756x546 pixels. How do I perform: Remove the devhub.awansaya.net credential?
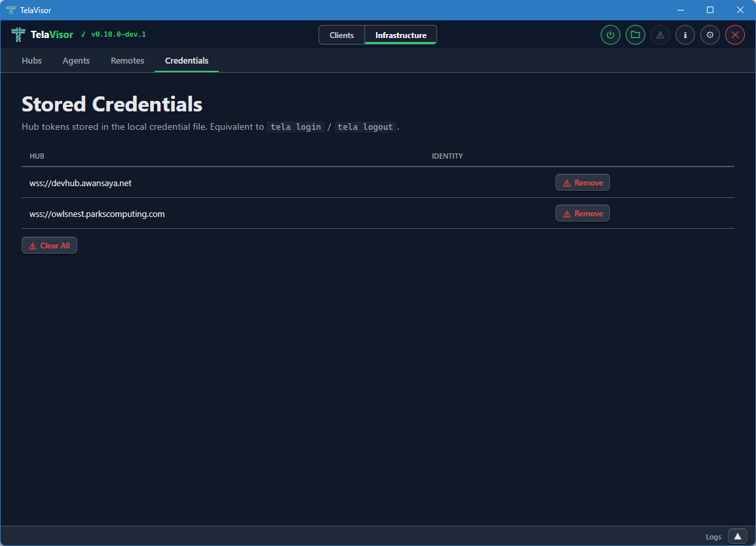click(x=582, y=182)
